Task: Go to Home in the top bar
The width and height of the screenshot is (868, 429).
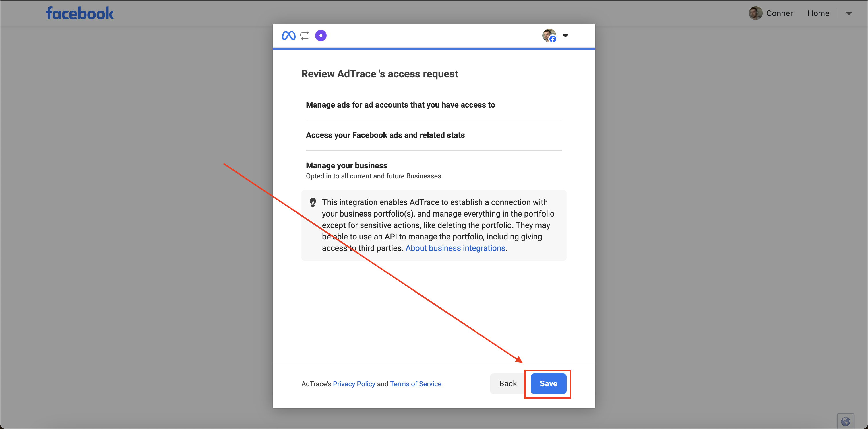Action: pyautogui.click(x=818, y=13)
